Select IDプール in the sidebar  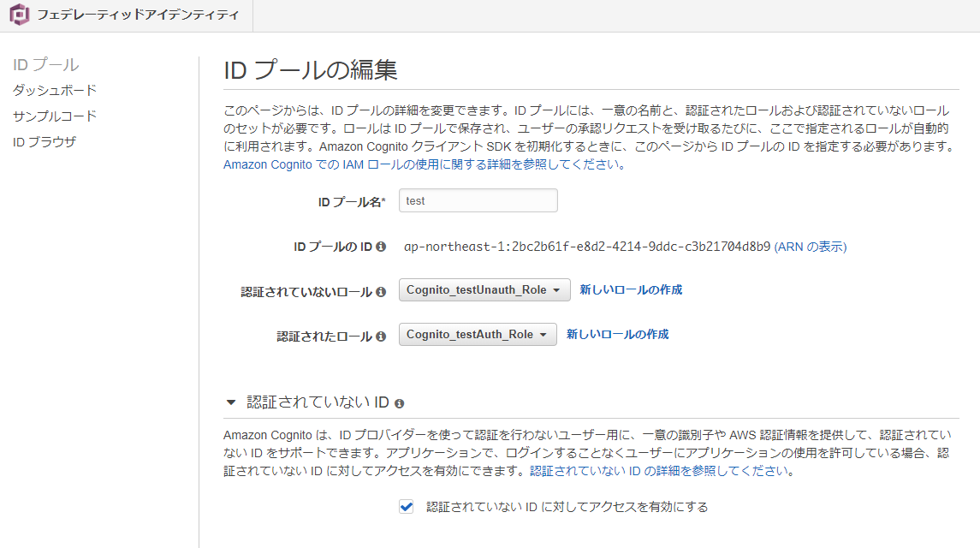point(45,64)
